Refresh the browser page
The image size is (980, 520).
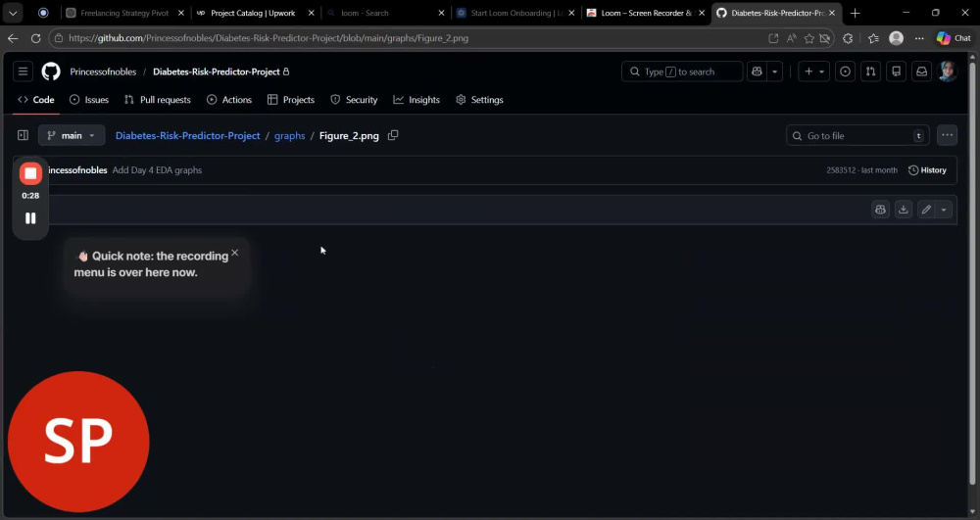point(35,38)
